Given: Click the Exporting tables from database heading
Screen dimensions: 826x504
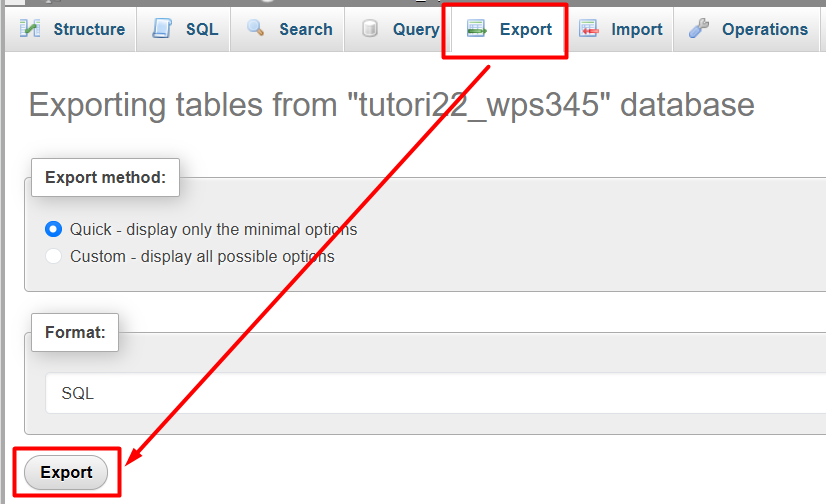Looking at the screenshot, I should click(391, 105).
